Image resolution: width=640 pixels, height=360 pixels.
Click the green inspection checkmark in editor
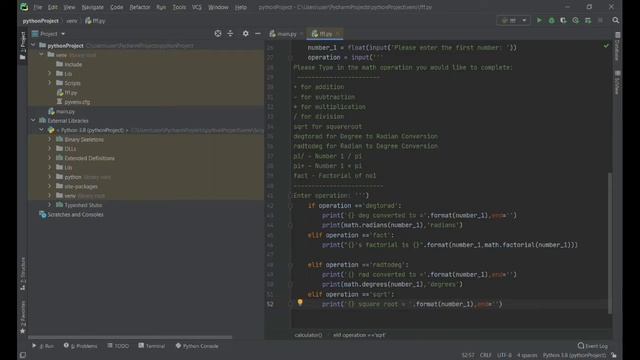click(x=606, y=46)
